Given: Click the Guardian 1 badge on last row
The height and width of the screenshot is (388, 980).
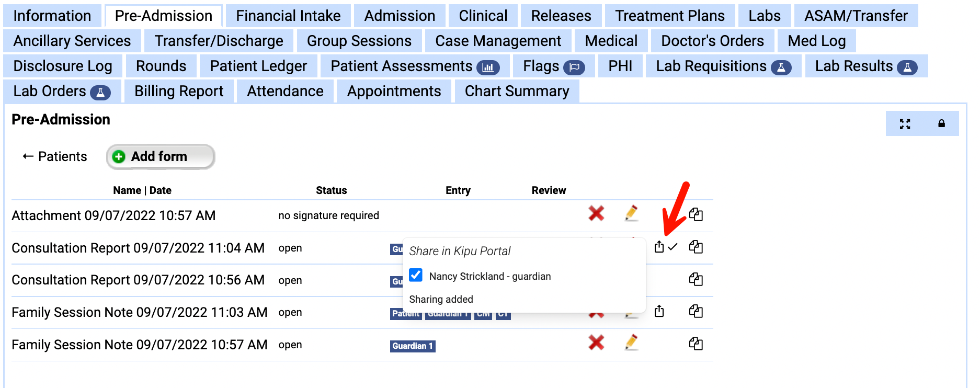Looking at the screenshot, I should click(x=412, y=346).
